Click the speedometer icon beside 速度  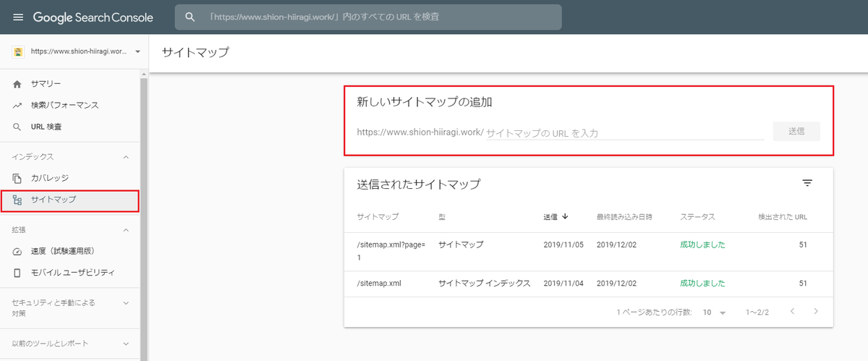(x=17, y=251)
